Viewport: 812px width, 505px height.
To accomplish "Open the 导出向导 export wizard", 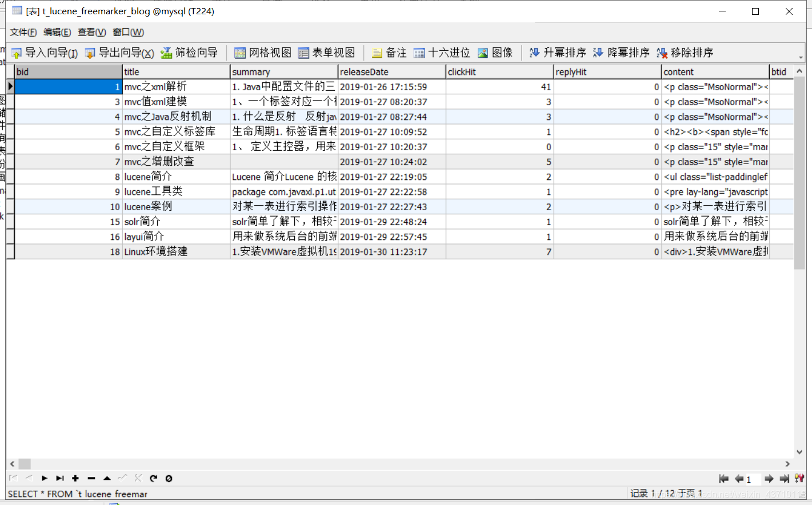I will tap(119, 53).
